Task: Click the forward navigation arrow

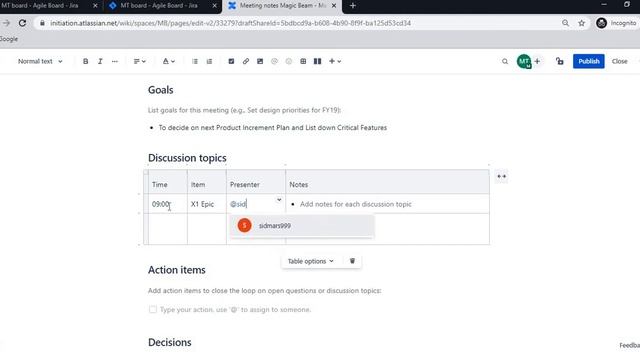Action: [6, 23]
